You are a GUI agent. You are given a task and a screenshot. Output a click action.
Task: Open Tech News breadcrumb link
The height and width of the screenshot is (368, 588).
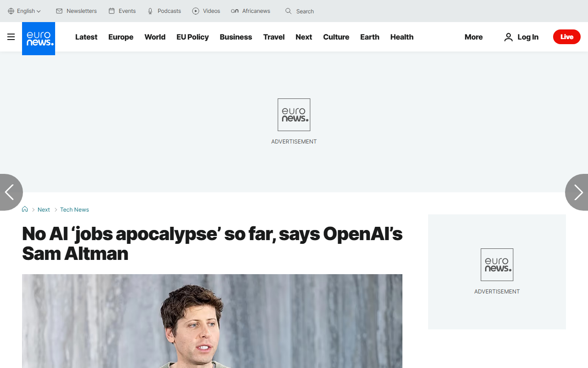(74, 209)
